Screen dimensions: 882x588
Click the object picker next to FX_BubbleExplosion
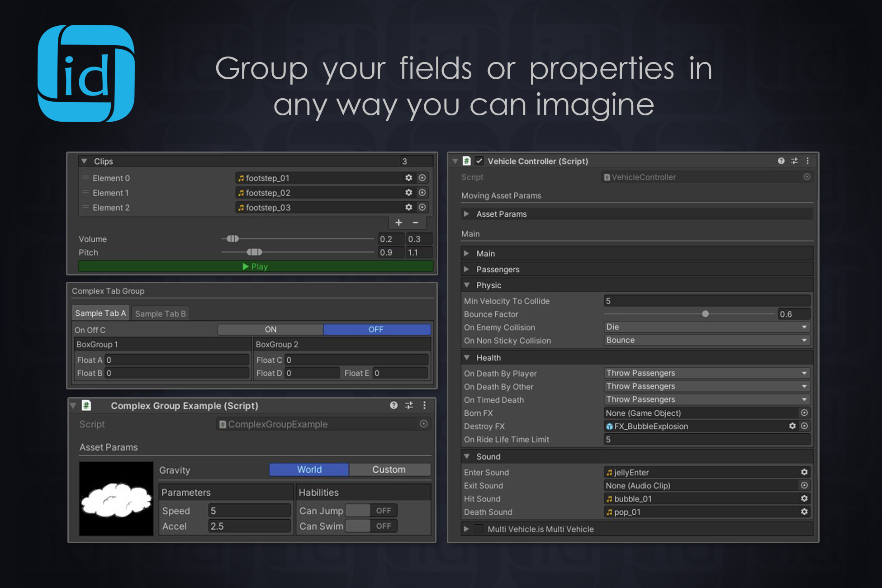point(804,426)
